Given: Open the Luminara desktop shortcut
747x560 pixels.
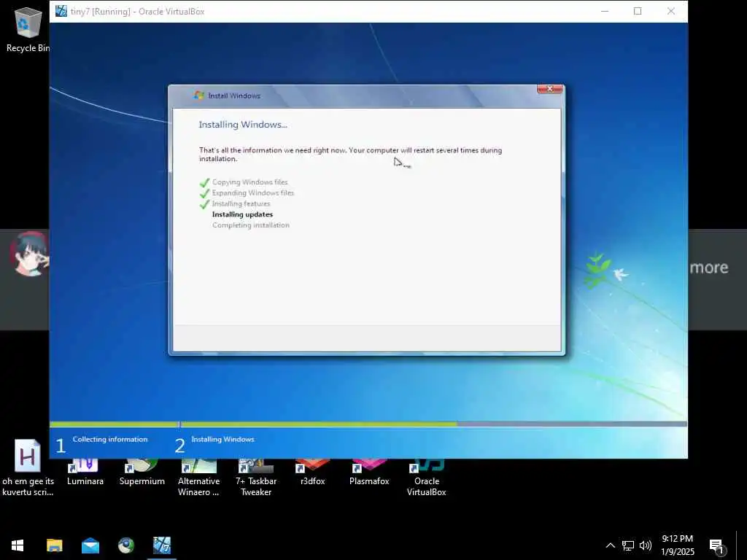Looking at the screenshot, I should [x=85, y=472].
